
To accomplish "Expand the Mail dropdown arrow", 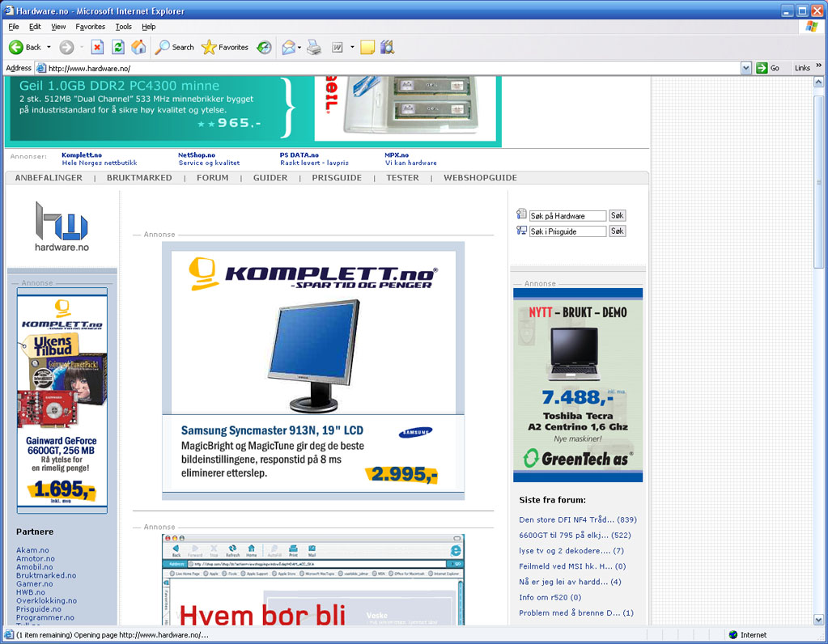I will click(x=299, y=48).
